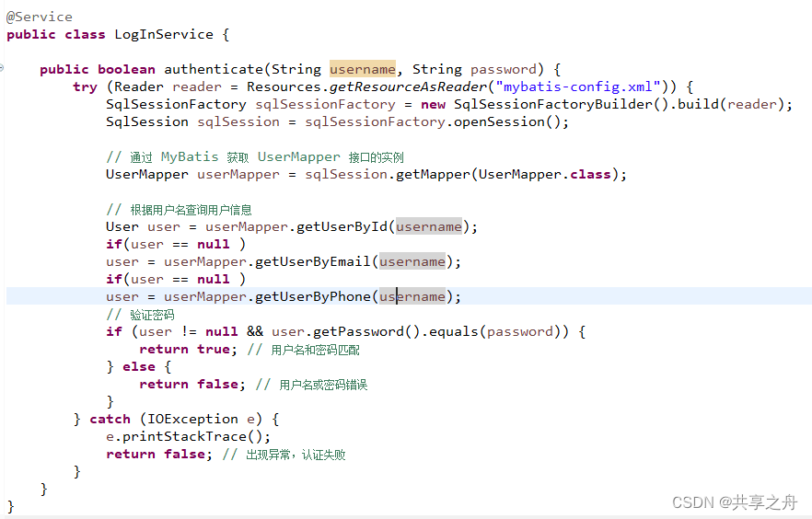Click the catch (IOException e) clause
This screenshot has width=812, height=519.
(176, 419)
